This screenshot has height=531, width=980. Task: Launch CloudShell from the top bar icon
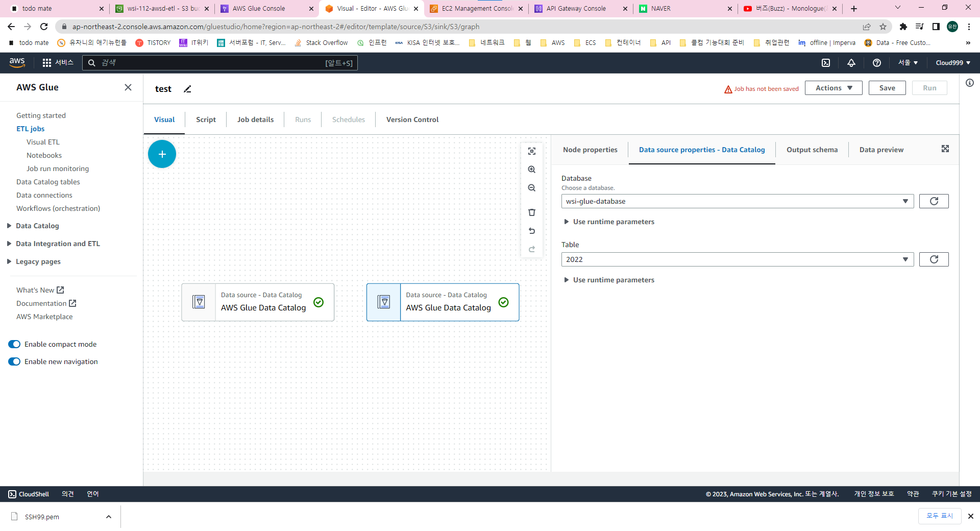826,63
